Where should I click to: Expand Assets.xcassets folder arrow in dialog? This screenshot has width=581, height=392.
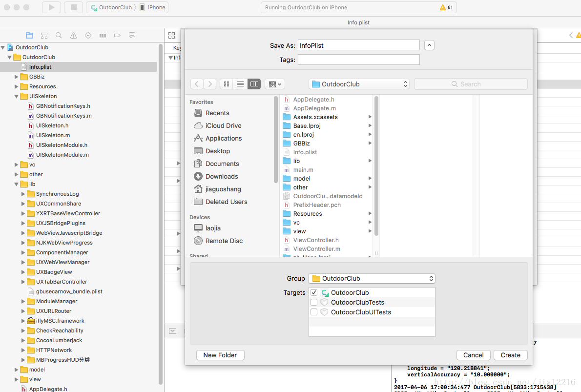[370, 117]
